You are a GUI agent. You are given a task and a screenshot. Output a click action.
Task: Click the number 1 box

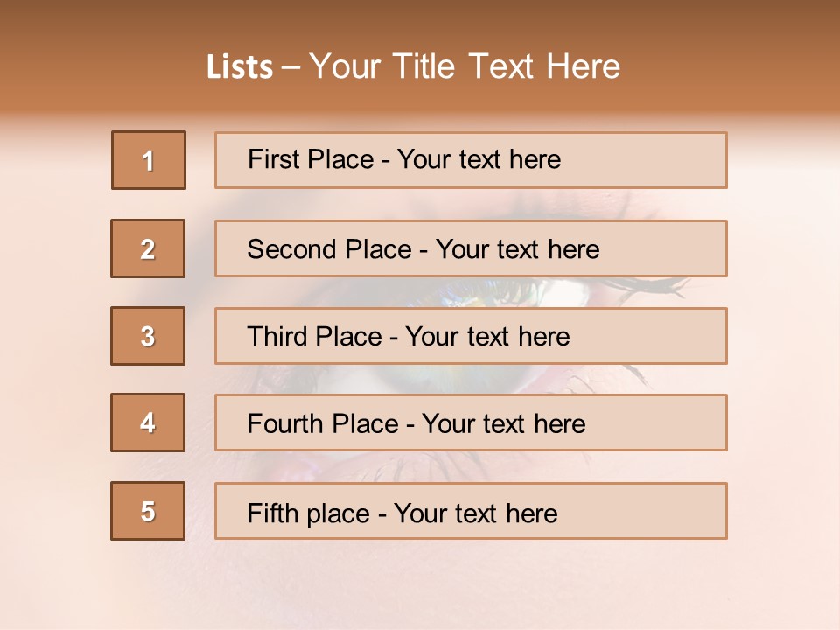point(149,160)
